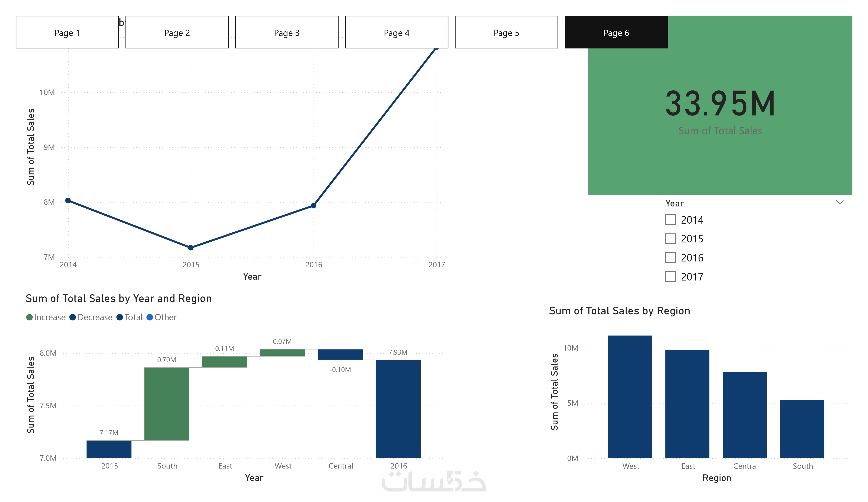Click the South bar in Region chart
This screenshot has width=868, height=502.
click(x=802, y=429)
